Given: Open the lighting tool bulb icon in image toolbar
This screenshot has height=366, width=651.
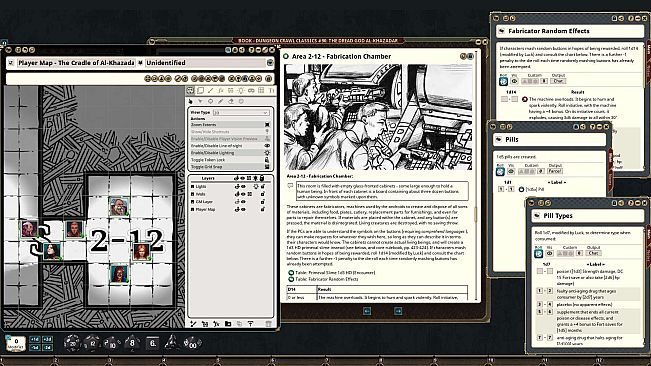Looking at the screenshot, I should click(x=241, y=90).
